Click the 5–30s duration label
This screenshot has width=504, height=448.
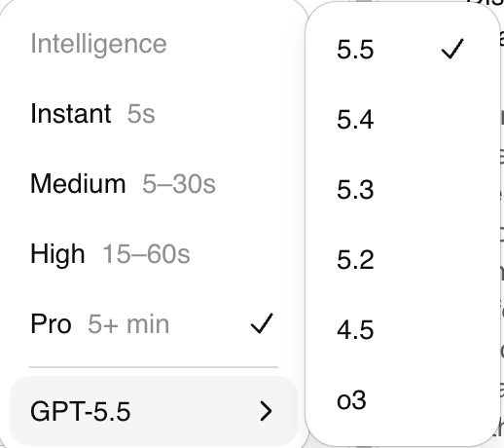[179, 184]
